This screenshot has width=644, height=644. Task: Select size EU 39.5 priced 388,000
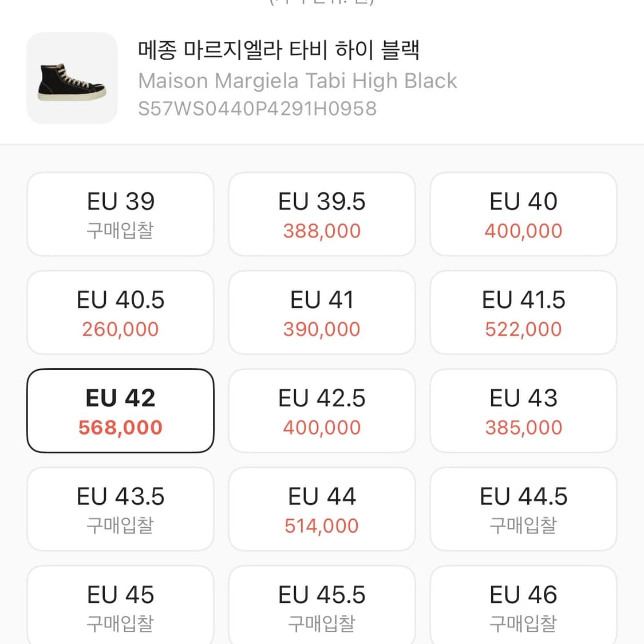click(x=322, y=214)
